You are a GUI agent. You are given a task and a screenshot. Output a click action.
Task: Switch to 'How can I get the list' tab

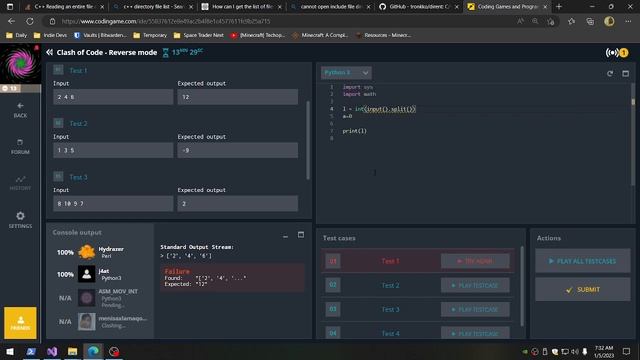(x=242, y=7)
